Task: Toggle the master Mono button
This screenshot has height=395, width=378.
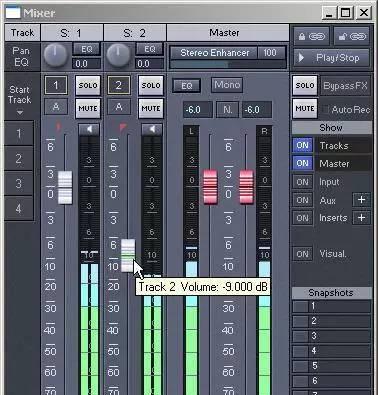Action: (227, 85)
